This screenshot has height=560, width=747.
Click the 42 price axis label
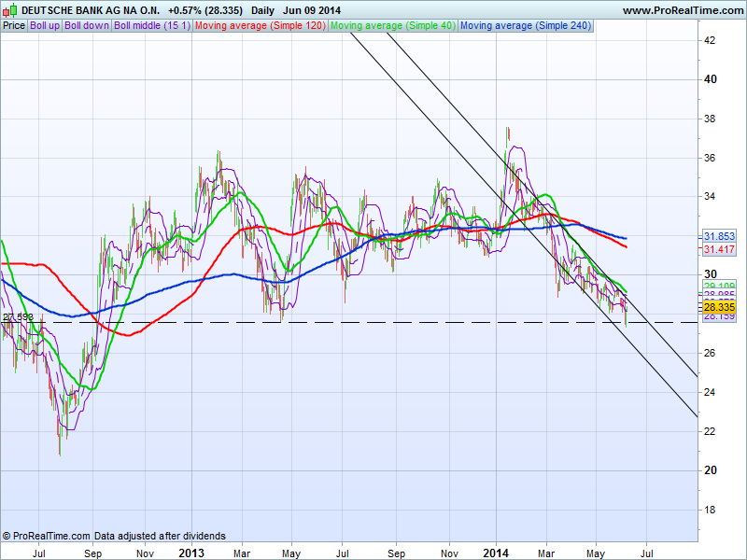click(710, 40)
